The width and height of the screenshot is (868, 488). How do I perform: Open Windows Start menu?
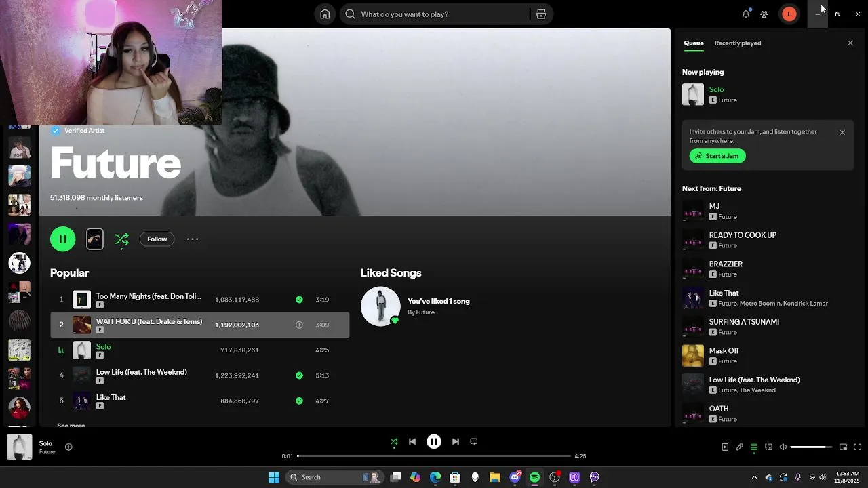click(274, 477)
